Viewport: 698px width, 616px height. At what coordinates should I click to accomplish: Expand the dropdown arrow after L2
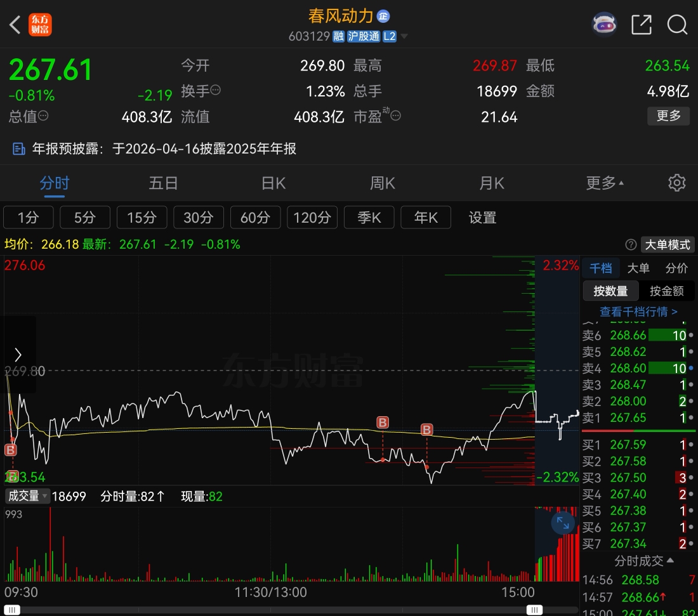coord(404,36)
